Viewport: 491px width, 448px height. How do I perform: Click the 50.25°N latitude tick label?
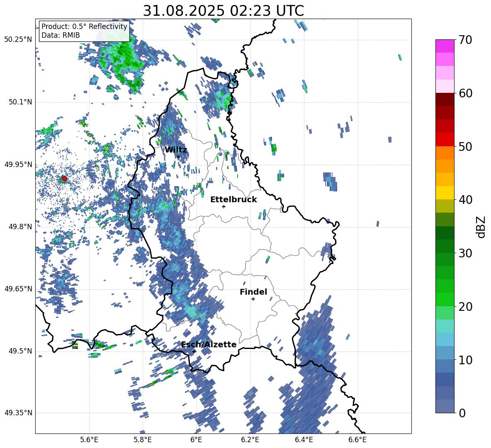click(x=18, y=40)
